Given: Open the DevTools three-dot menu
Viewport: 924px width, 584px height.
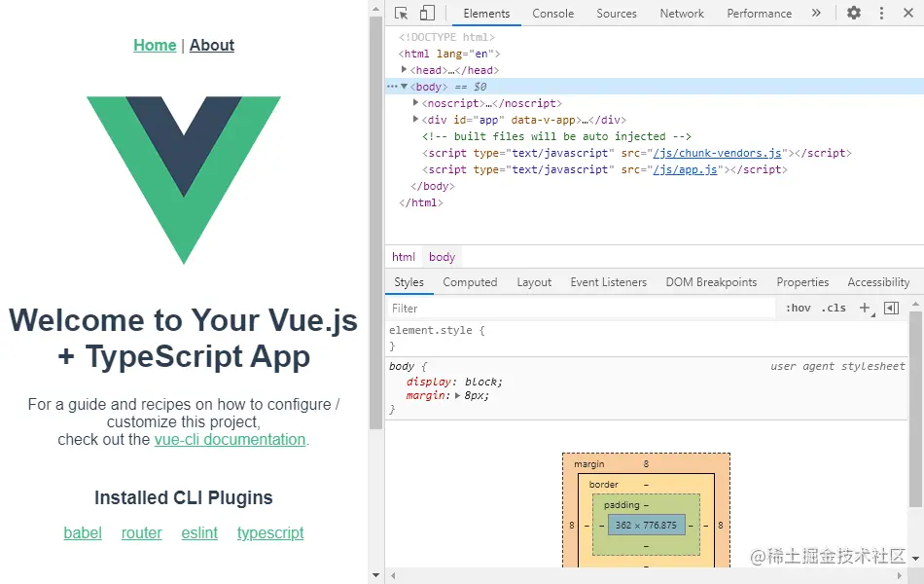Looking at the screenshot, I should coord(881,13).
